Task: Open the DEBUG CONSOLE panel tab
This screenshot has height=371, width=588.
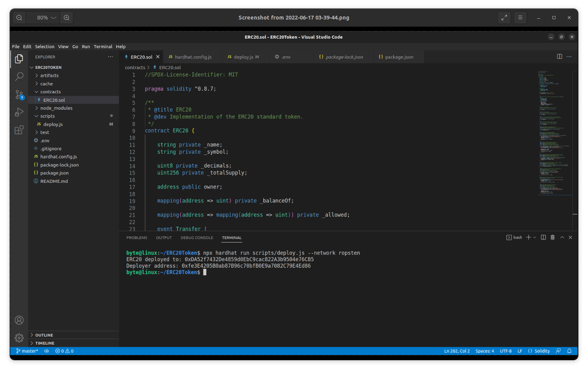Action: point(197,238)
